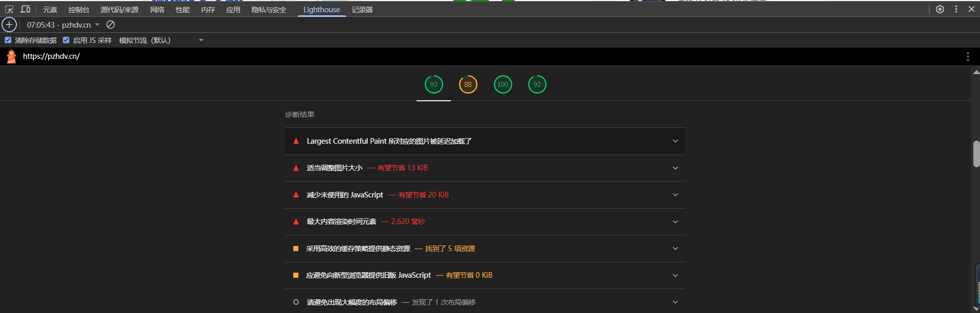Click the vertical scrollbar thumb of report

(976, 153)
